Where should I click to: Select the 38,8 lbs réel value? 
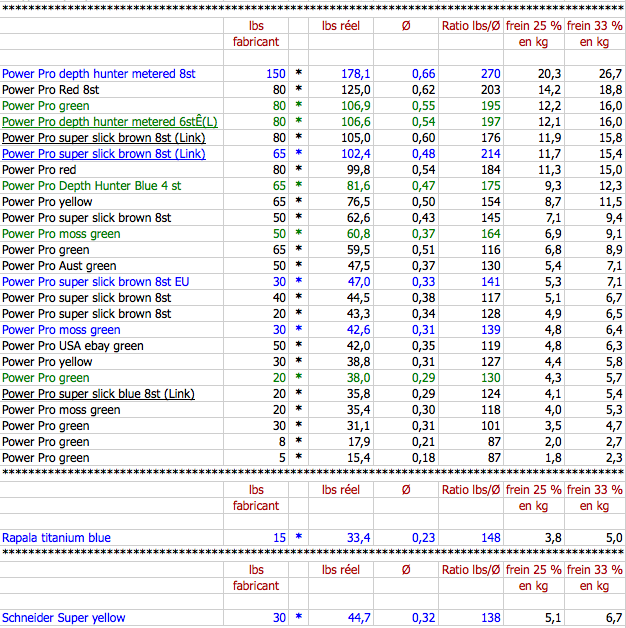358,362
